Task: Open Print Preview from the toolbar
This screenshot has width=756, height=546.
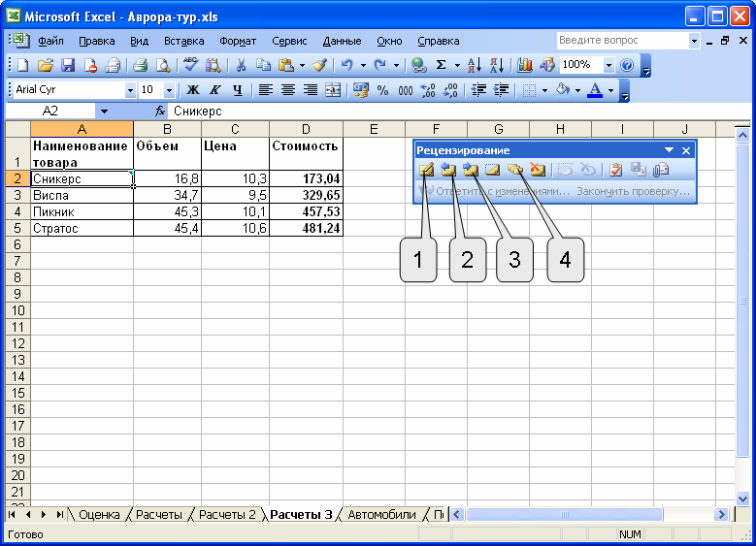Action: pyautogui.click(x=163, y=65)
